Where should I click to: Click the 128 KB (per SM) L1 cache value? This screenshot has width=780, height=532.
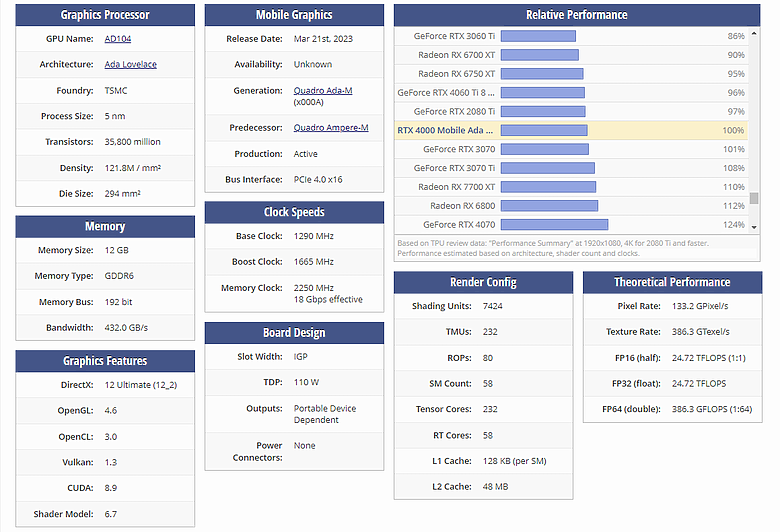pos(514,461)
